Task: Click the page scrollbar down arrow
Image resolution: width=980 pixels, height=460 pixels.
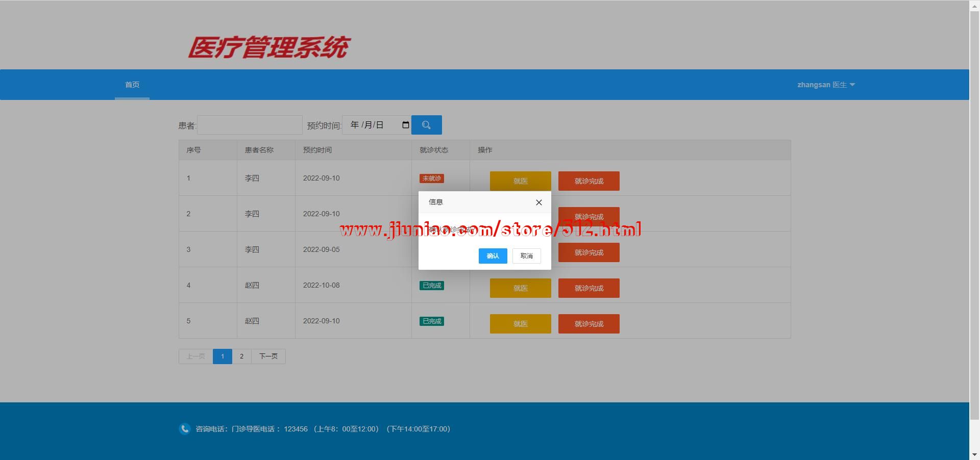Action: 974,455
